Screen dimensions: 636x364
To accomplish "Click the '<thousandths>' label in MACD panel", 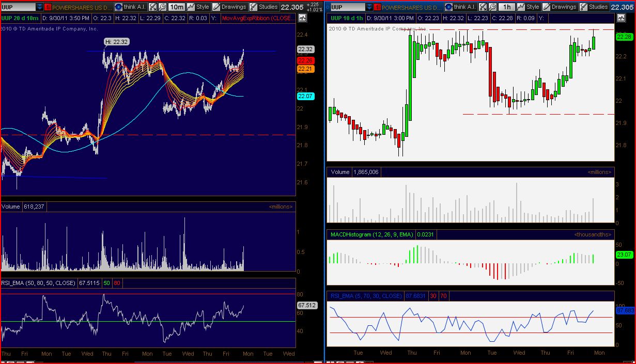I will (x=593, y=234).
